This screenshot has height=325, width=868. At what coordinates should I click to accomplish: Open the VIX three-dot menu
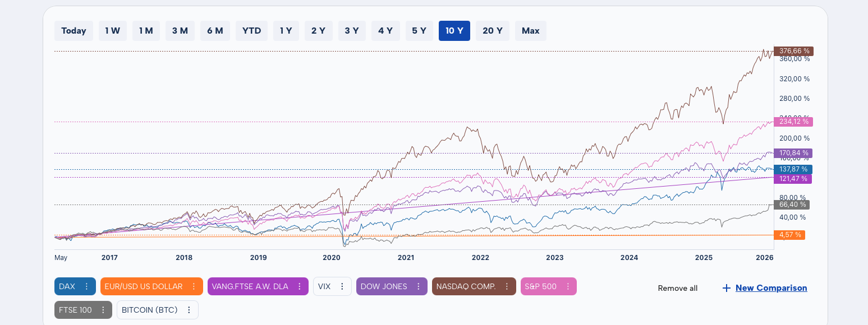tap(343, 286)
